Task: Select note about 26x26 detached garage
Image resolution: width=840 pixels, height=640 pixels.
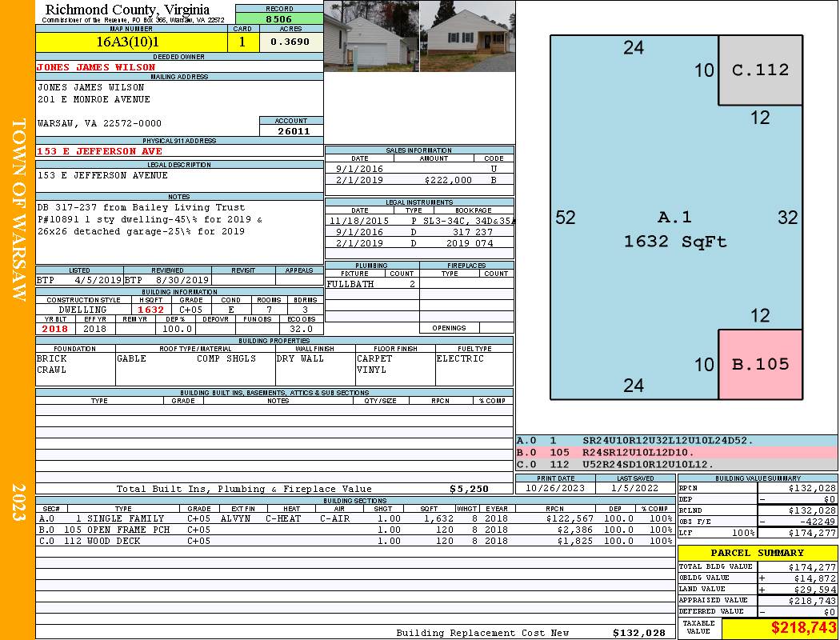Action: tap(141, 231)
